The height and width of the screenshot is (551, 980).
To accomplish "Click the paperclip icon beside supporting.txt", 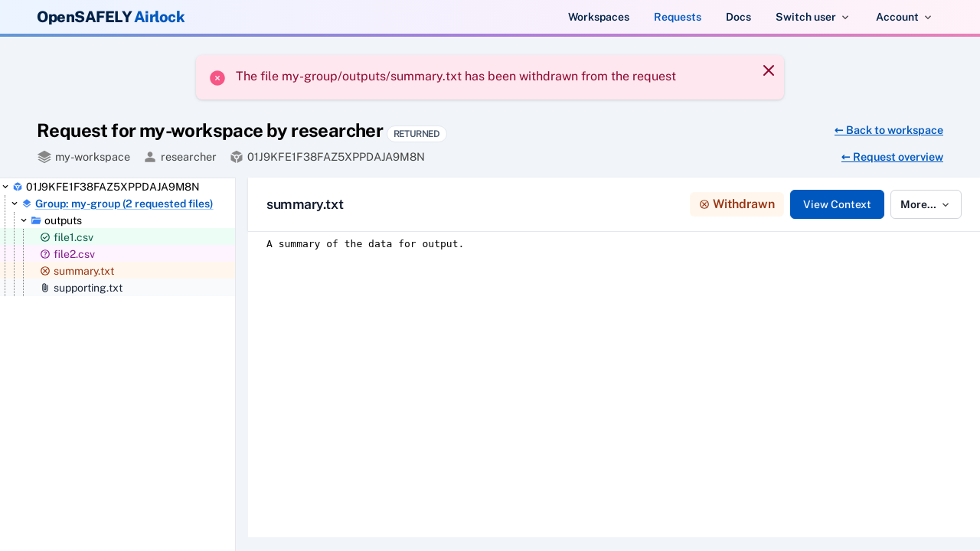I will [45, 288].
